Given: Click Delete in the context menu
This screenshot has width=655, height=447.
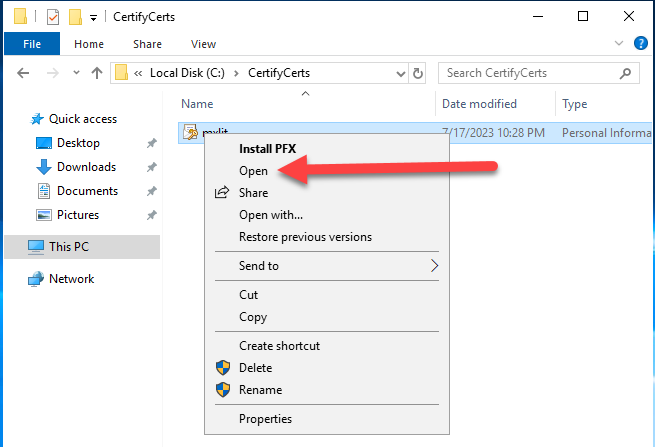Looking at the screenshot, I should click(x=255, y=368).
